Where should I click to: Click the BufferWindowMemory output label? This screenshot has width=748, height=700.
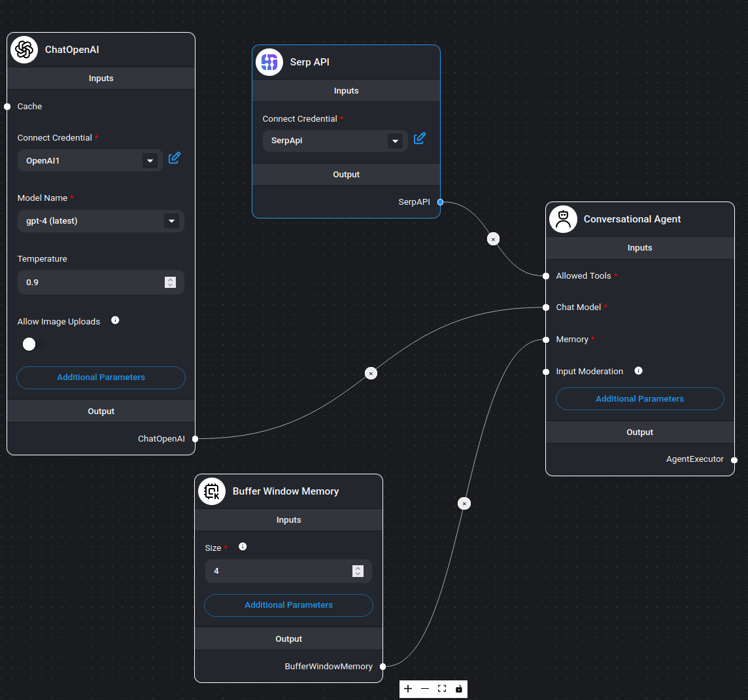click(x=329, y=666)
